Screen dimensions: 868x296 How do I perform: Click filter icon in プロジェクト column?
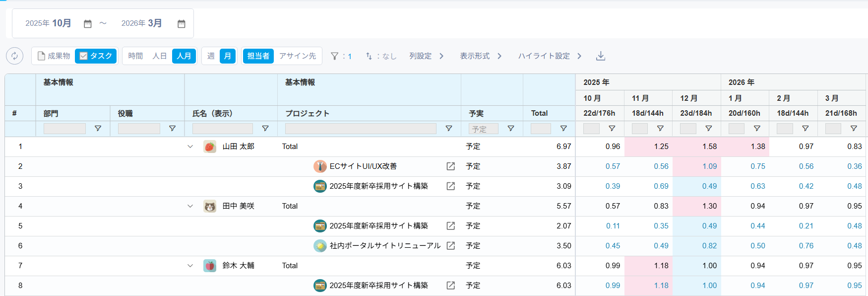(449, 129)
